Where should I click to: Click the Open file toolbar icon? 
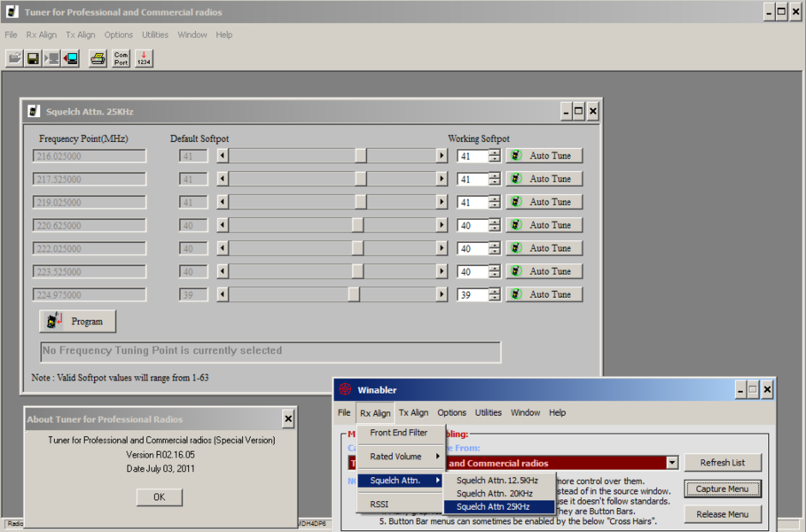point(14,59)
